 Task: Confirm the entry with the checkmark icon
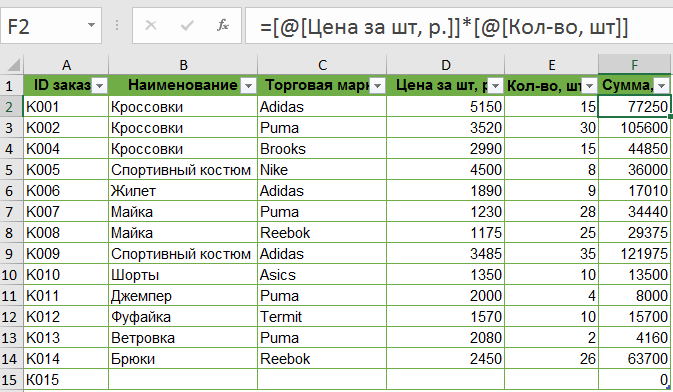point(187,26)
